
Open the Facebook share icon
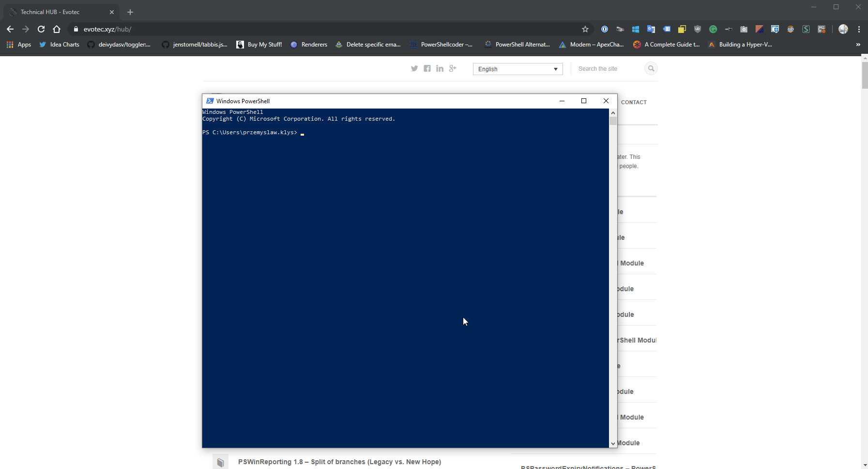[427, 68]
